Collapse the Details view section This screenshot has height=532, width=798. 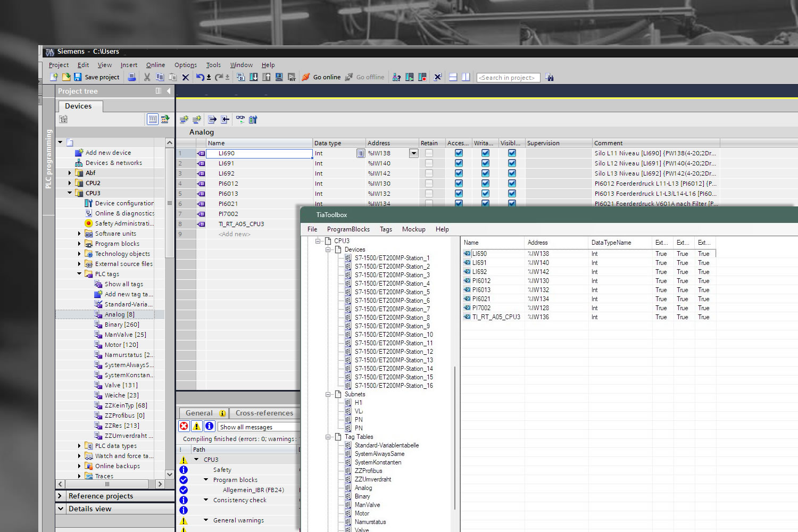[60, 509]
